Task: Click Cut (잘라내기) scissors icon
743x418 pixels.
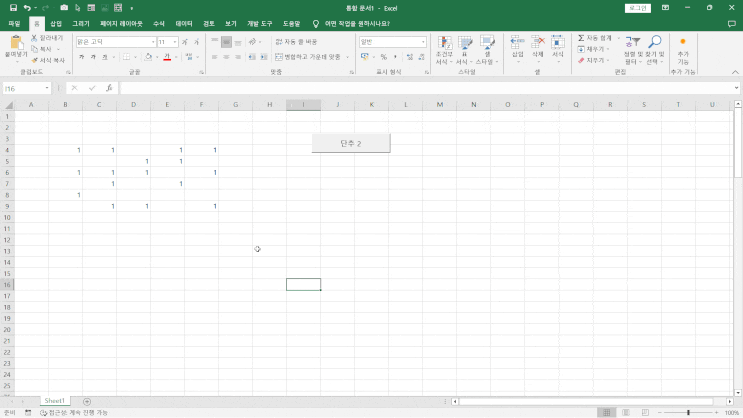Action: [x=34, y=37]
